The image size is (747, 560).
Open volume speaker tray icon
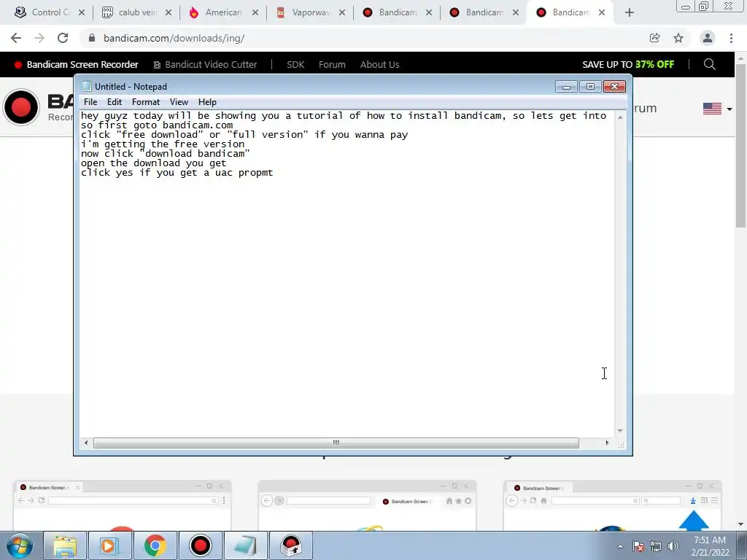pos(673,546)
